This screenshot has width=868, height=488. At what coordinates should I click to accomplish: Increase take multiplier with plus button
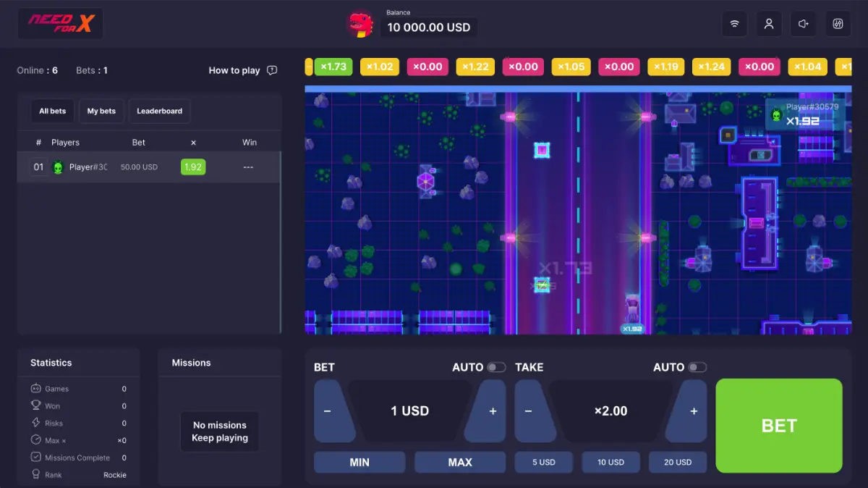click(x=692, y=411)
